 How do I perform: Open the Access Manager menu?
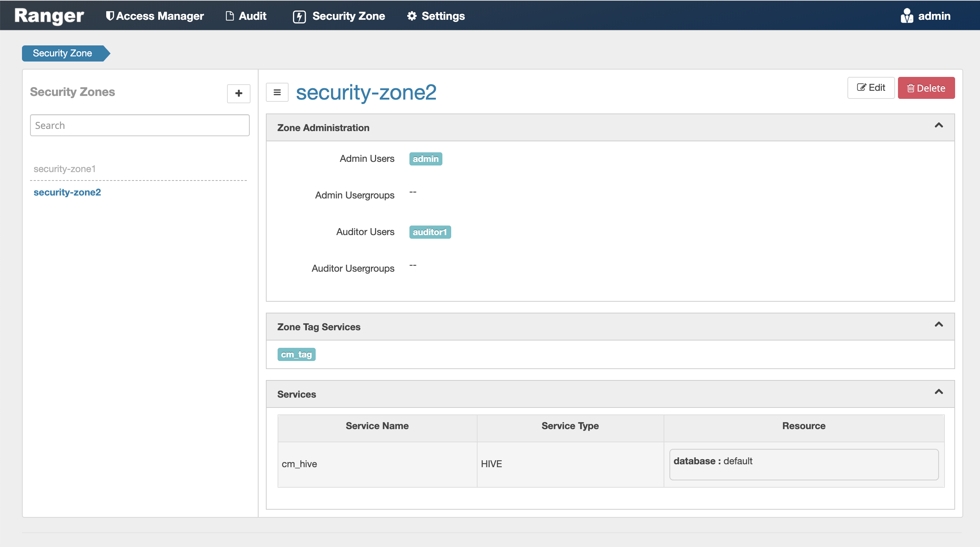pyautogui.click(x=160, y=16)
